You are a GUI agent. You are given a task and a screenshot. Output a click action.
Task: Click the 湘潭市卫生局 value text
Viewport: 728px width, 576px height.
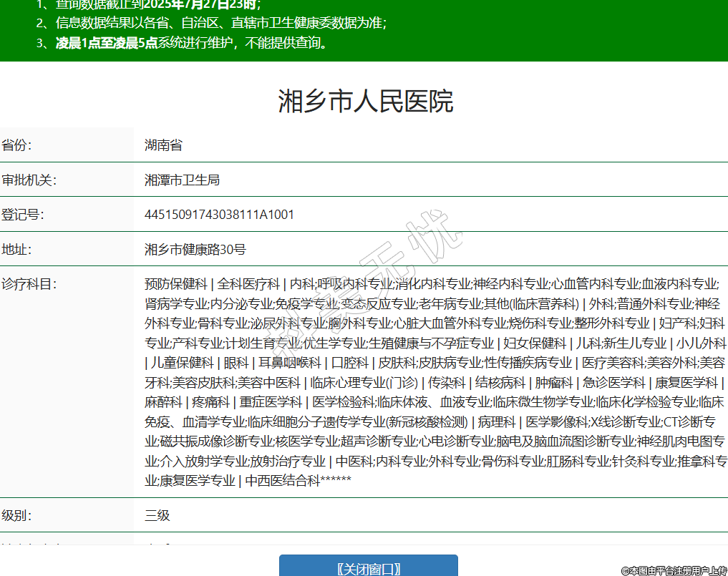[x=182, y=180]
